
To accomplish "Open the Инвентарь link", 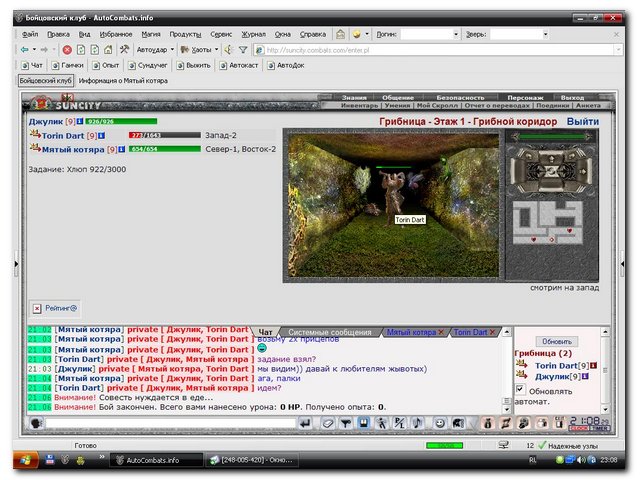I will point(359,105).
